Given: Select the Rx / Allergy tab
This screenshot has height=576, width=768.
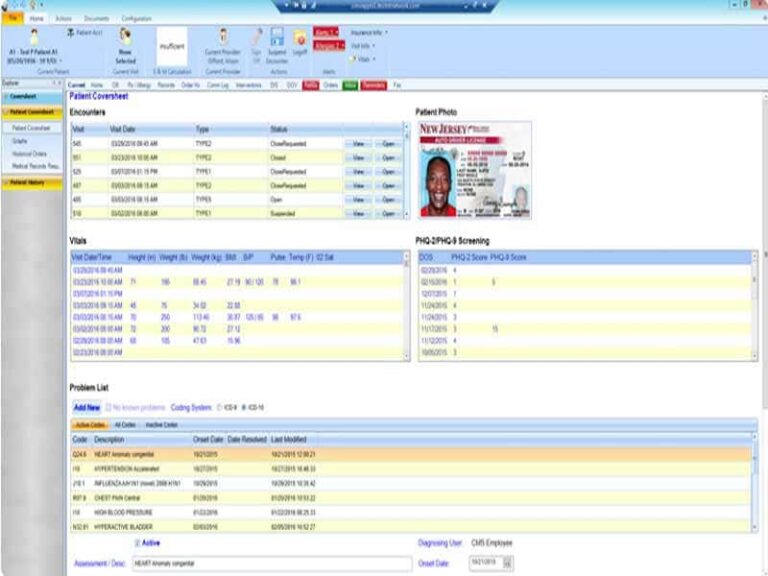Looking at the screenshot, I should 139,85.
